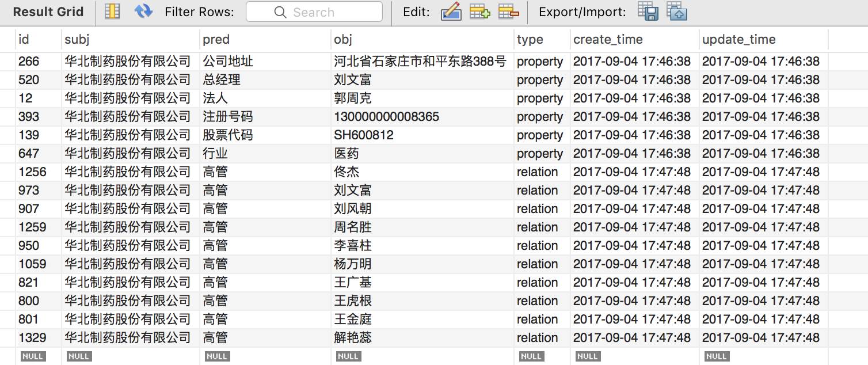Sort by the id column header

click(x=38, y=40)
